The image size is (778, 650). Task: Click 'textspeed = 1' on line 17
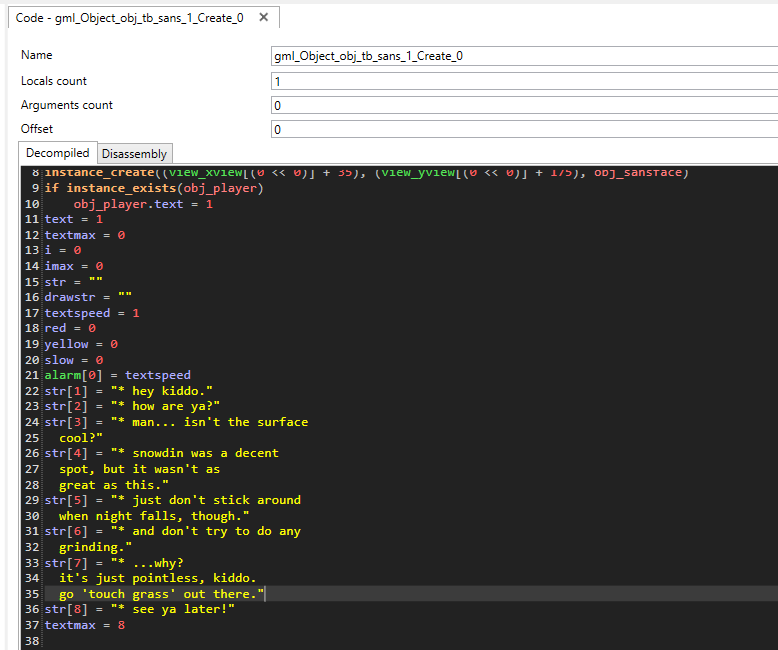(x=92, y=313)
